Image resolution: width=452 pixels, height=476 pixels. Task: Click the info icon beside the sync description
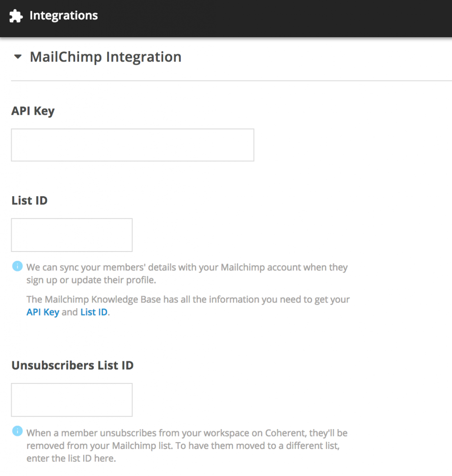point(17,266)
